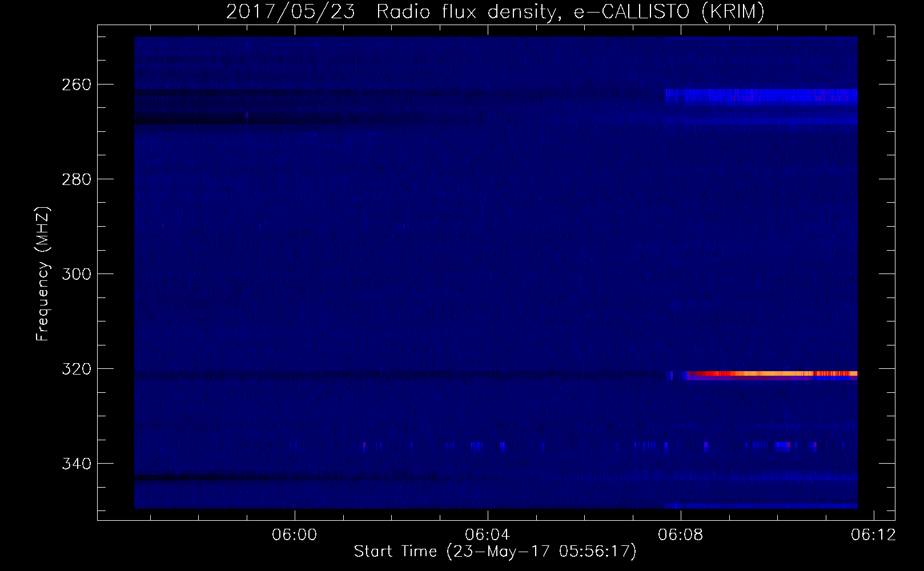Click the 06:00 time tick label
The height and width of the screenshot is (571, 924).
pyautogui.click(x=295, y=535)
